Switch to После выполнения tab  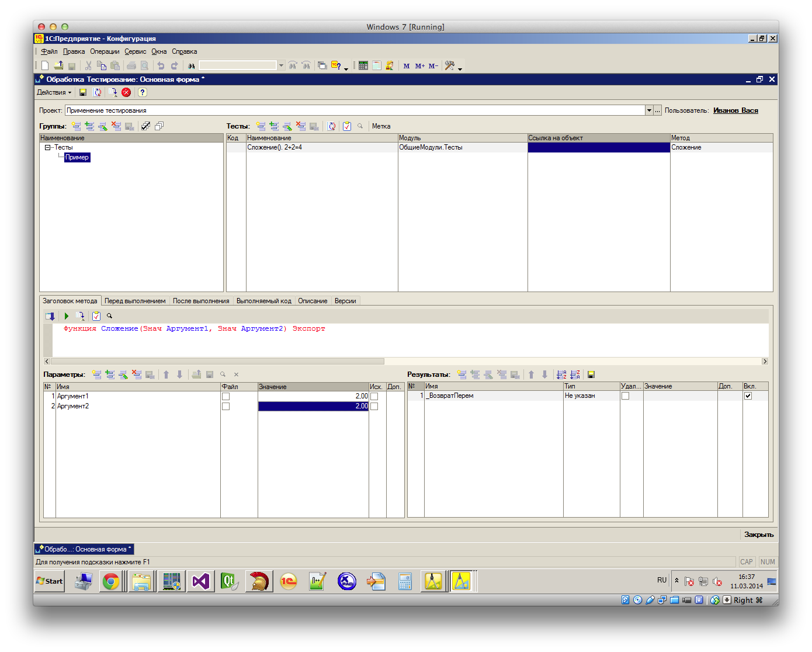pyautogui.click(x=201, y=301)
